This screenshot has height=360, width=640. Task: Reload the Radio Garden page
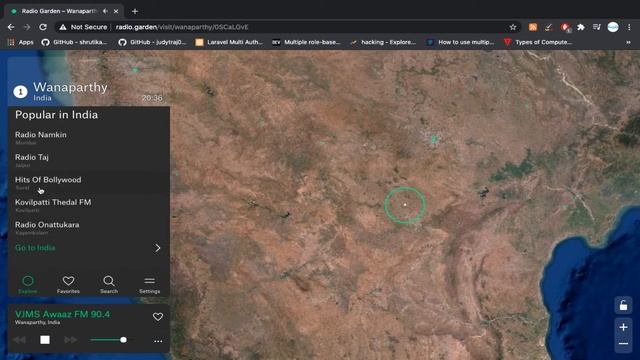(43, 27)
